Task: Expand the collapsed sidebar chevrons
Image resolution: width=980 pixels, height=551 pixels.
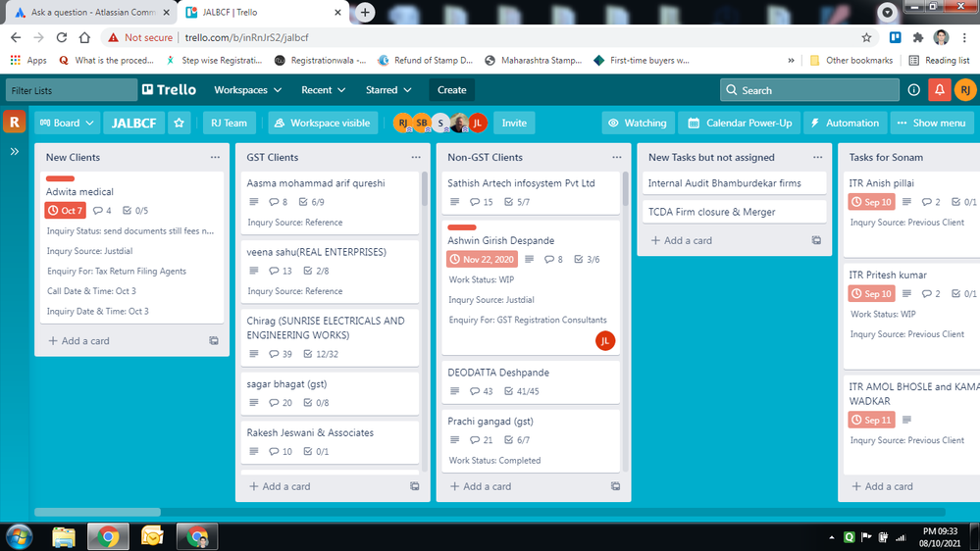Action: pos(15,151)
